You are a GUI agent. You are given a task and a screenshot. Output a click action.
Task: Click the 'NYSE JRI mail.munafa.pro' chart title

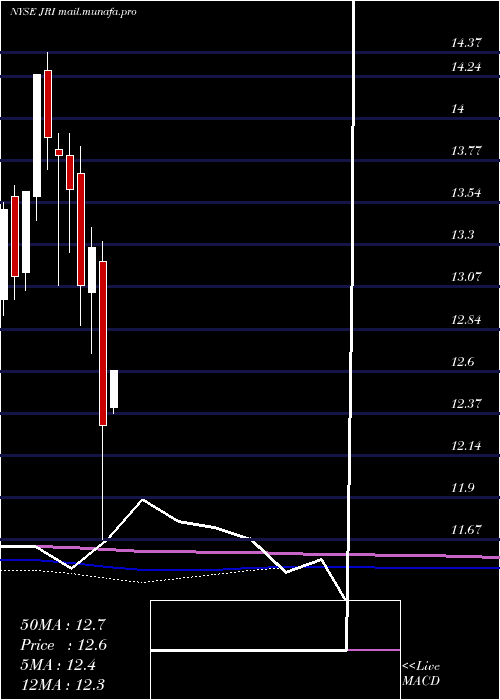[73, 12]
